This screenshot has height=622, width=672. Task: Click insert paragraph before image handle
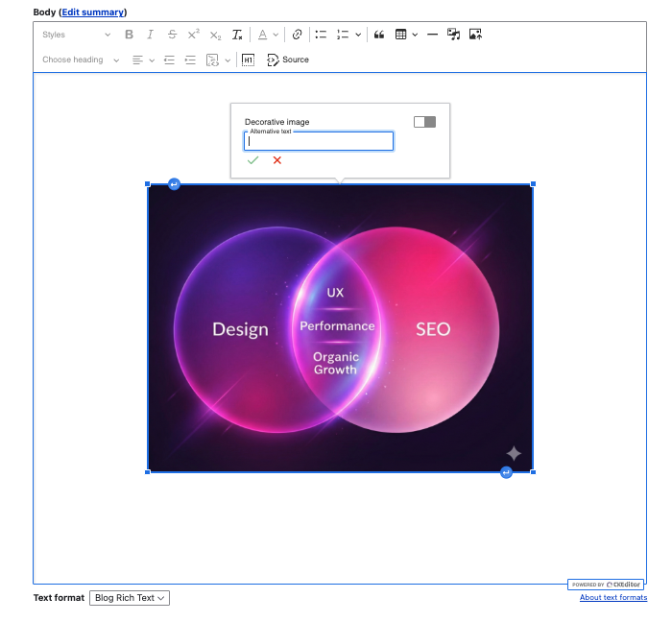click(174, 184)
